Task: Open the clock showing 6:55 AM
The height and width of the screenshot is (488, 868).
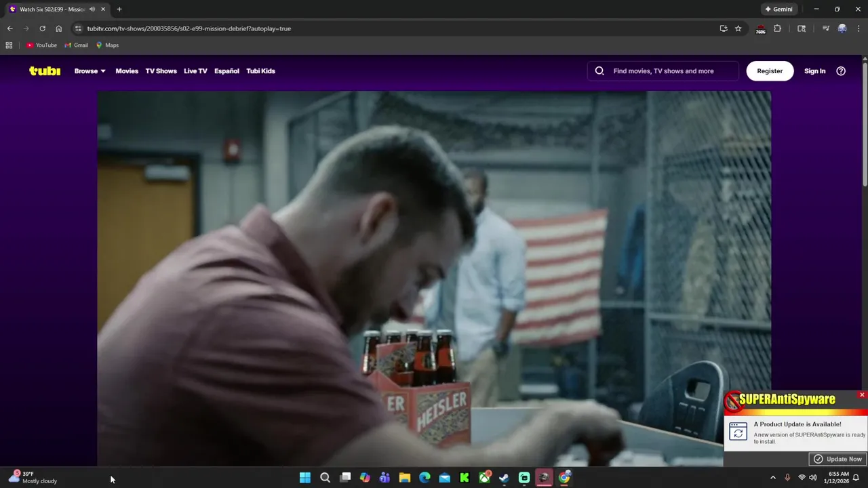Action: click(838, 478)
